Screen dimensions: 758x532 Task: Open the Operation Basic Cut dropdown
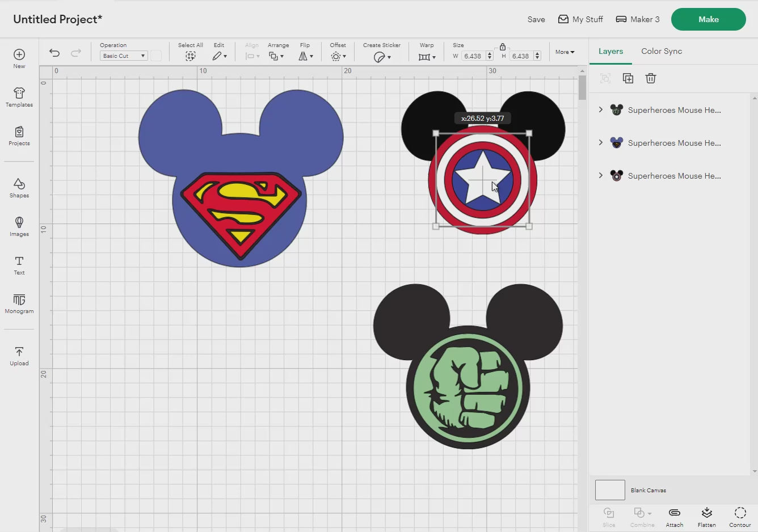(124, 56)
